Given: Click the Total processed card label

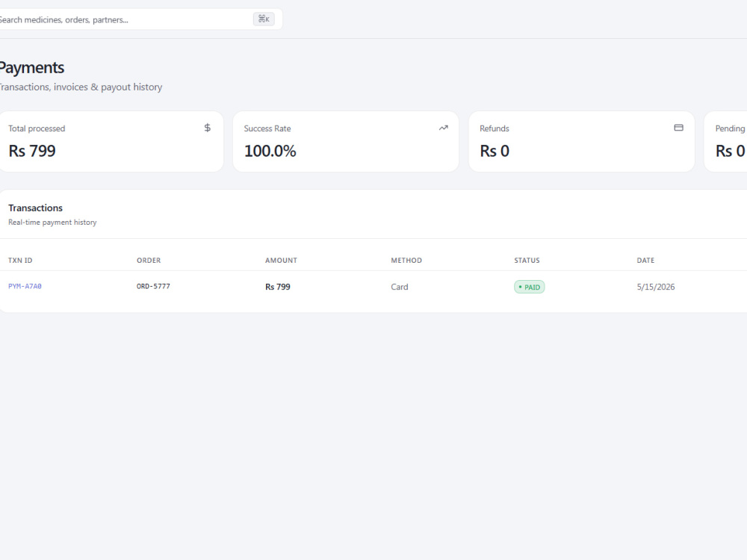Looking at the screenshot, I should 37,128.
